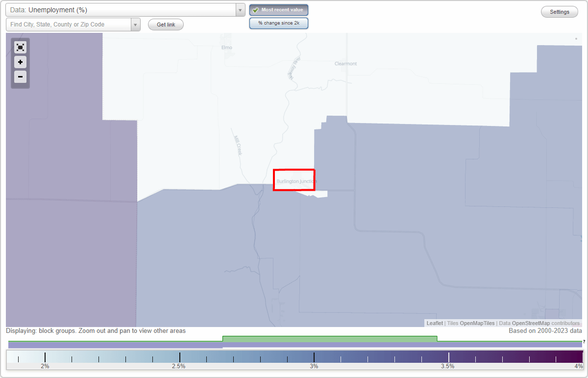Zoom out using the minus map icon
The width and height of the screenshot is (588, 378).
point(20,77)
